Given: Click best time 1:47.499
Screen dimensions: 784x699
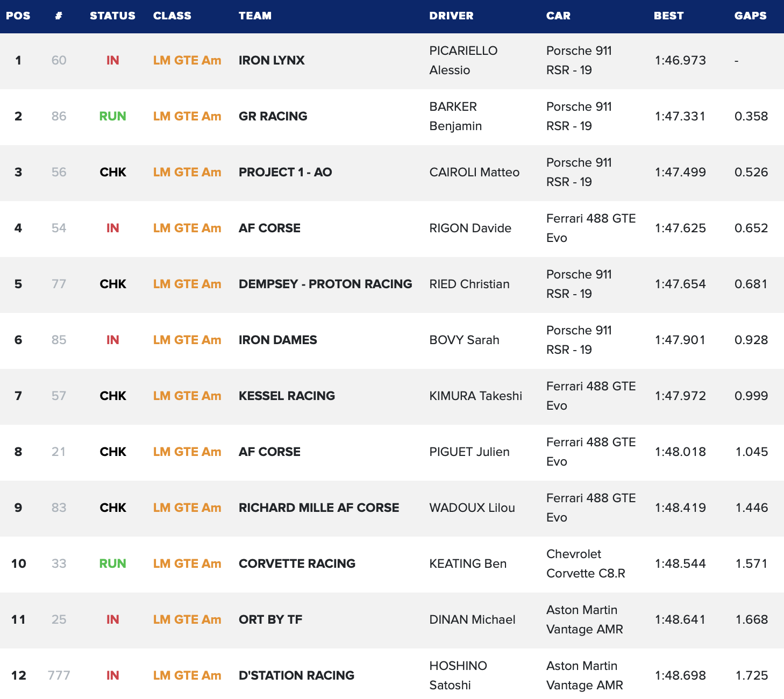Looking at the screenshot, I should 680,172.
